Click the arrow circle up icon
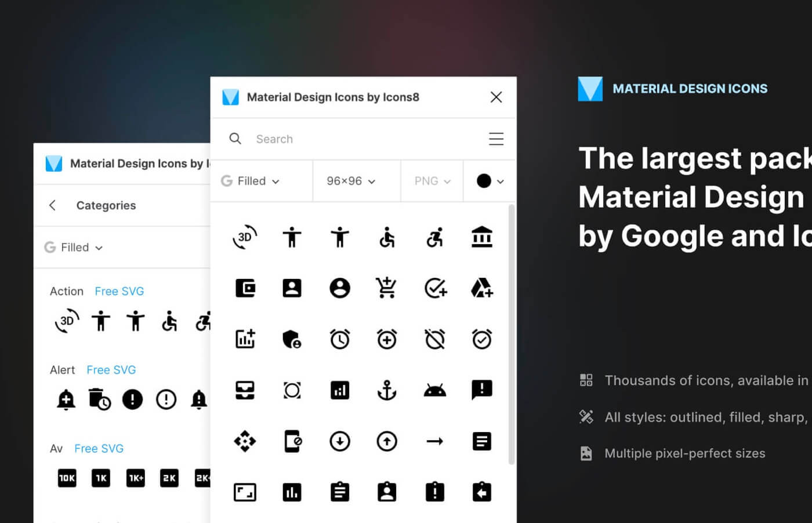The image size is (812, 523). click(x=387, y=441)
